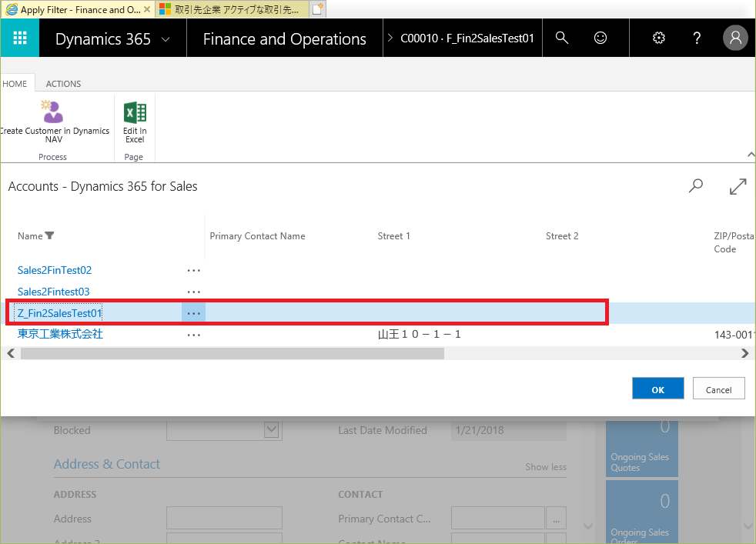
Task: Open row menu for Z_Fin2SalesTest01
Action: (x=193, y=314)
